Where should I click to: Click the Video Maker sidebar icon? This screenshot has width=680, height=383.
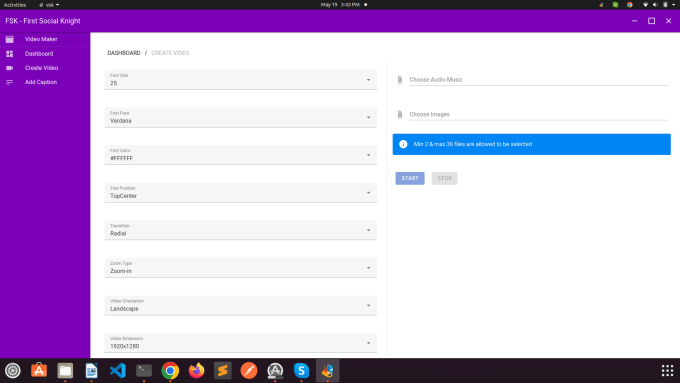tap(10, 39)
